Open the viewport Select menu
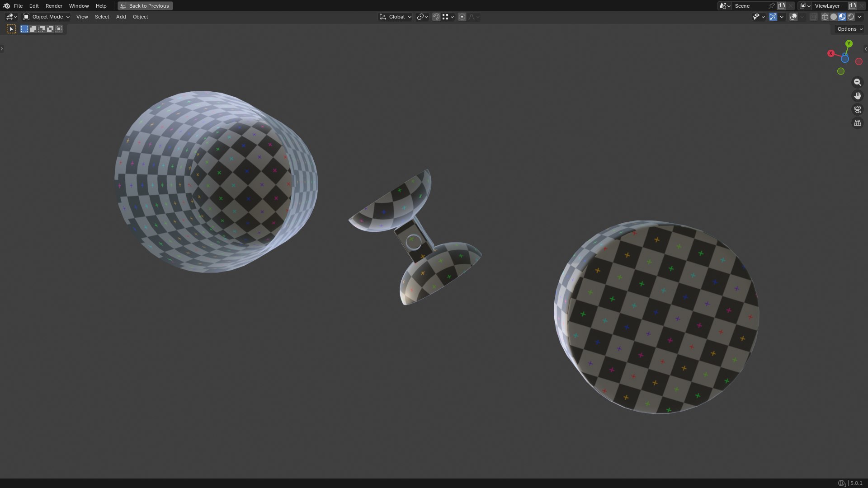868x488 pixels. pyautogui.click(x=102, y=17)
